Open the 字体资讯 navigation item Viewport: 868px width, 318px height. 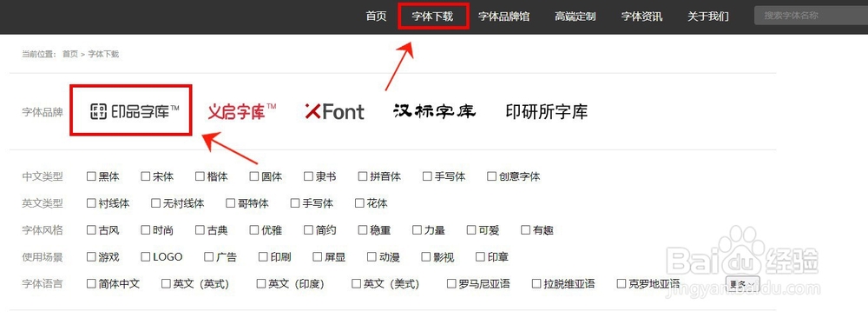point(641,16)
